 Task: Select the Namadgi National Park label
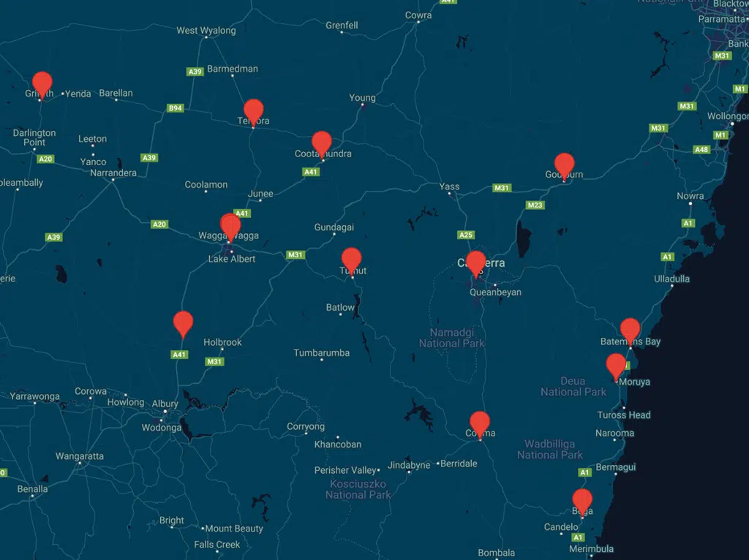pos(452,338)
